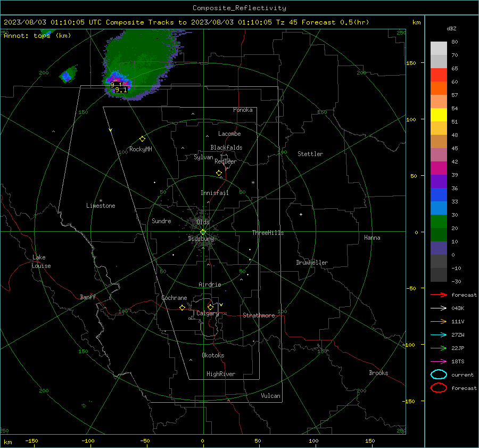The width and height of the screenshot is (479, 448).
Task: Click the yellow diamond marker near RedDeer
Action: (x=219, y=173)
